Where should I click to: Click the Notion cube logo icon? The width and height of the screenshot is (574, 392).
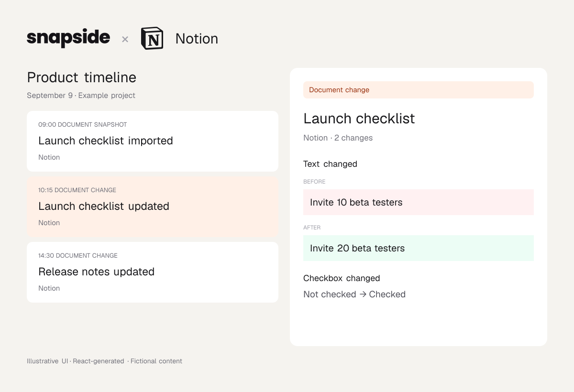[152, 39]
